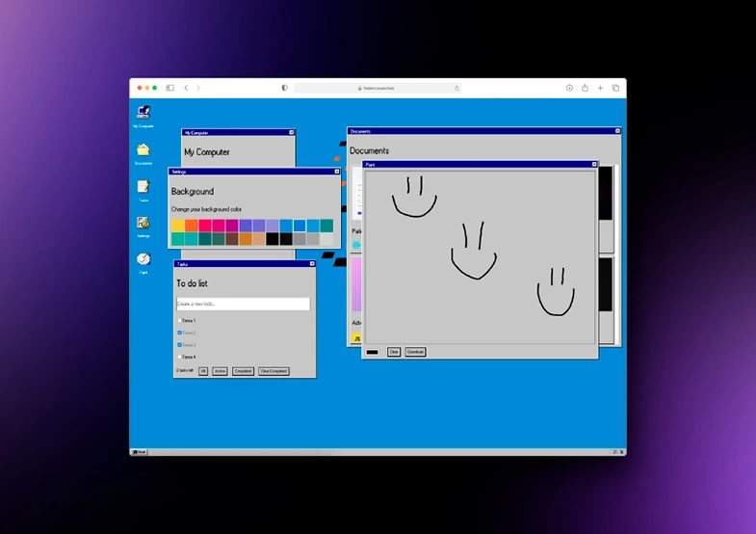Open a new Safari tab with plus icon
756x534 pixels.
coord(600,88)
